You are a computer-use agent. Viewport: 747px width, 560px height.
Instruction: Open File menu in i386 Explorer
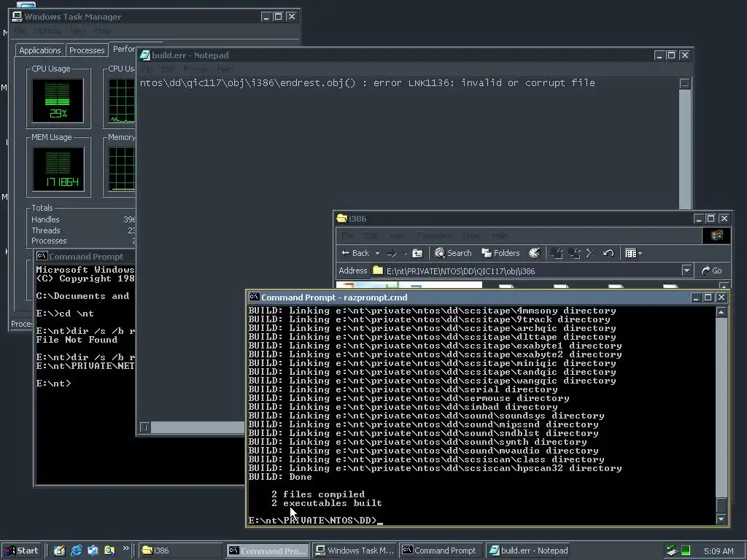[347, 236]
